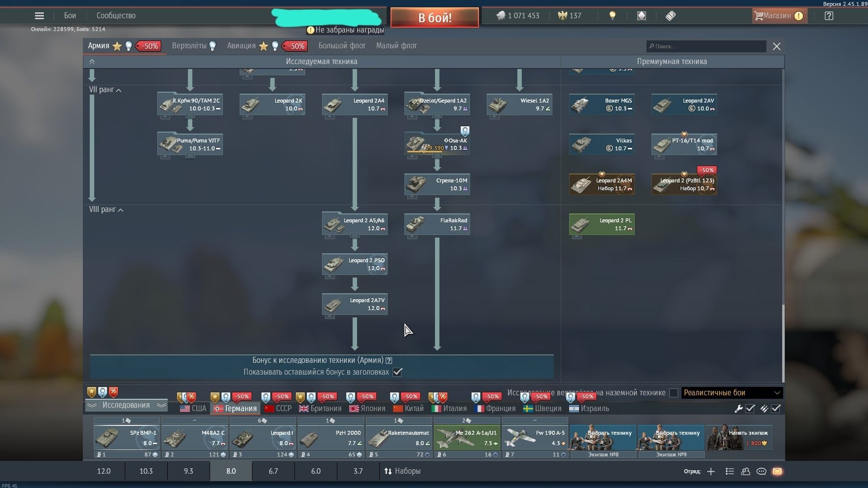Select the Стрела-10М vehicle
The width and height of the screenshot is (868, 488).
click(437, 184)
